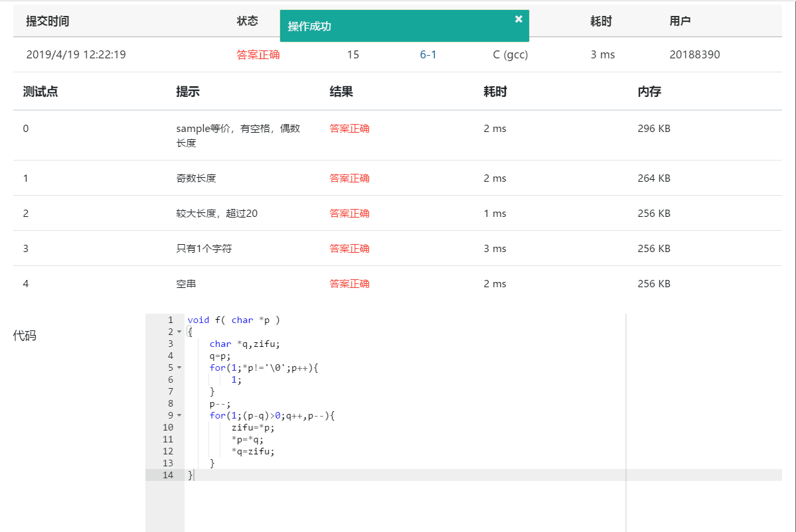Click the 耗时 header in the top row
The height and width of the screenshot is (532, 796).
pyautogui.click(x=601, y=21)
